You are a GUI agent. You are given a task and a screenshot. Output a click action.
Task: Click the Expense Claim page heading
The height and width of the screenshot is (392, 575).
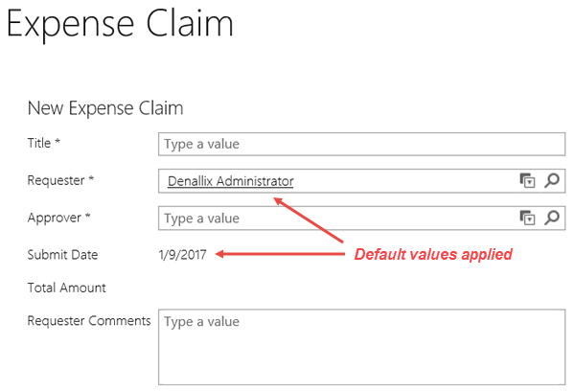tap(120, 25)
